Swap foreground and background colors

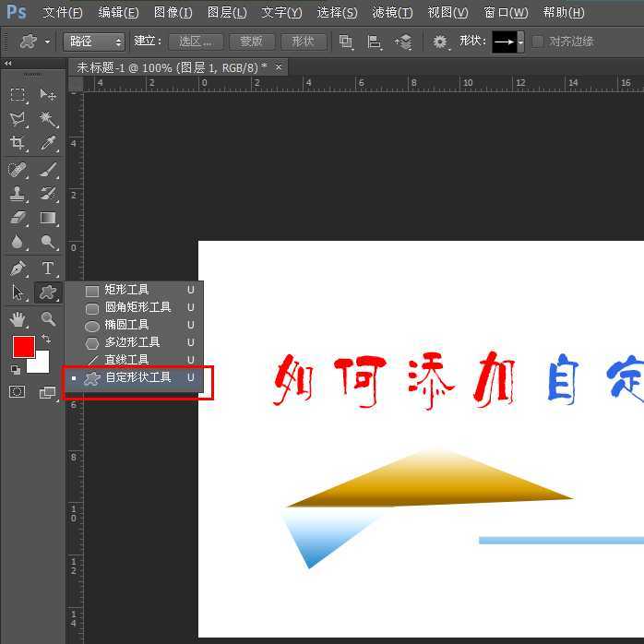[46, 340]
